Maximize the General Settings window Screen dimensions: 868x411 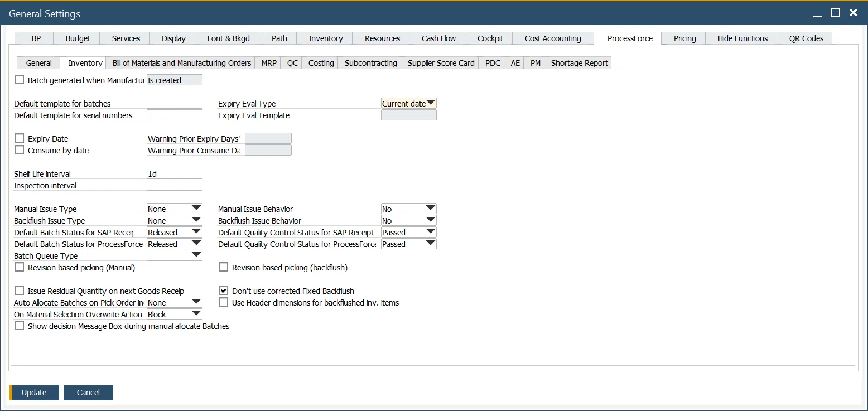(835, 13)
